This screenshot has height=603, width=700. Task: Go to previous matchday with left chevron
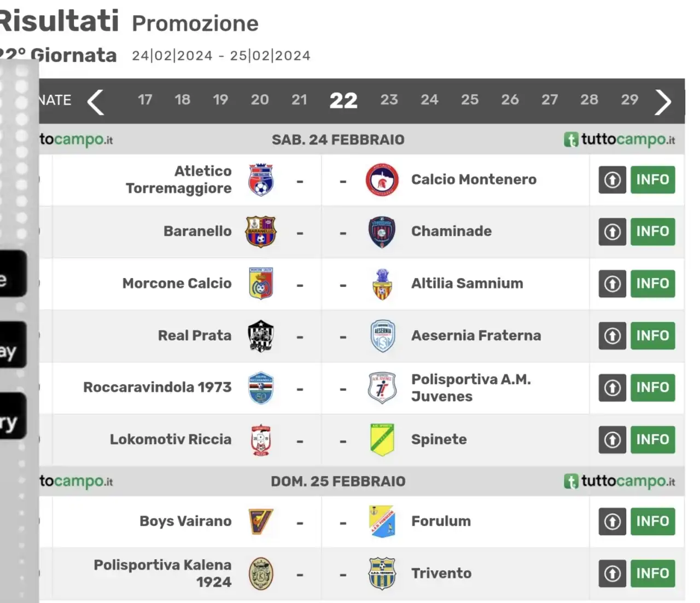[96, 102]
